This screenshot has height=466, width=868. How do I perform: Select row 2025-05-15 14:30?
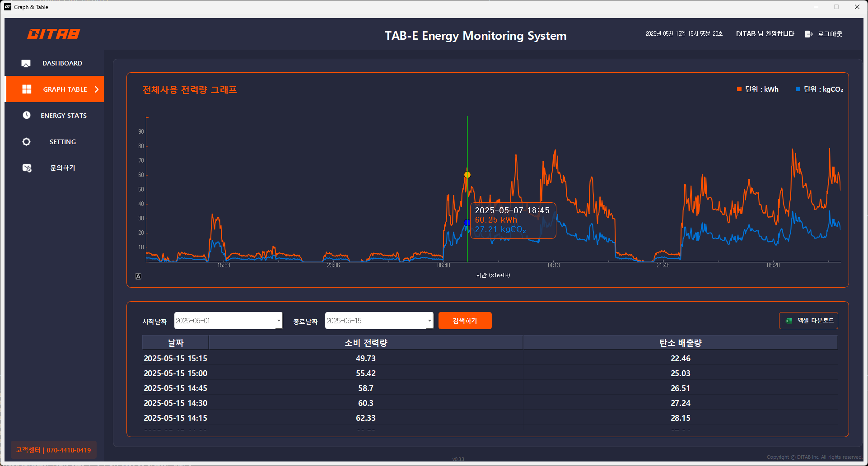coord(490,403)
